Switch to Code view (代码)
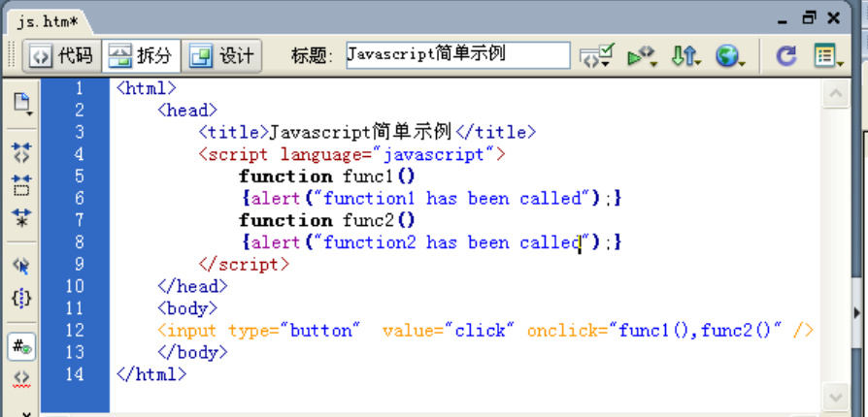Screen dimensions: 868x417 tap(62, 56)
